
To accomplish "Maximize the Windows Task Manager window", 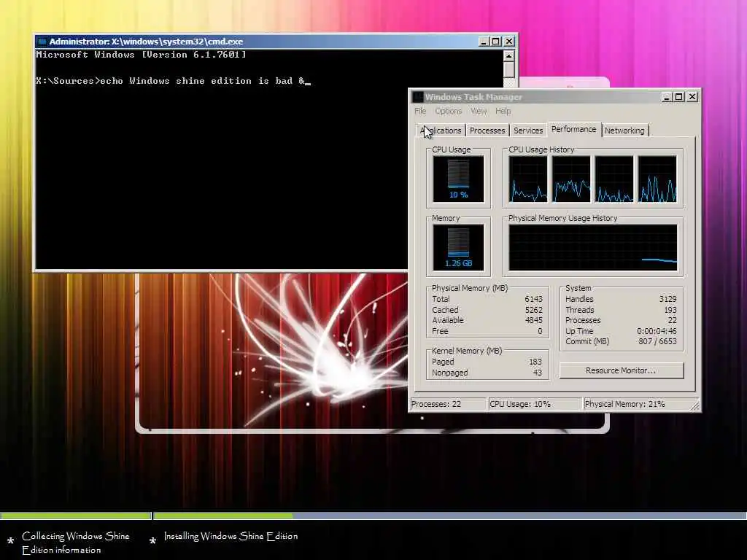I will coord(679,97).
